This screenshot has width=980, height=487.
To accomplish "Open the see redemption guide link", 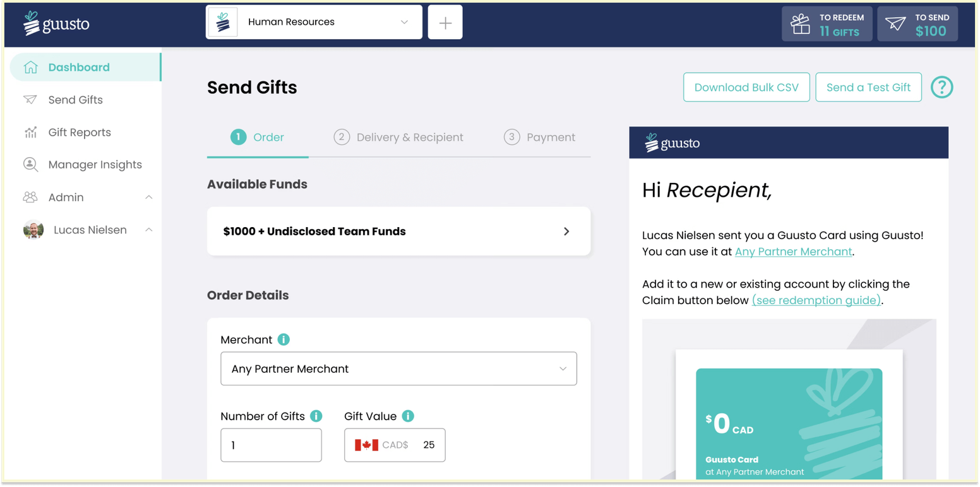I will click(x=816, y=300).
